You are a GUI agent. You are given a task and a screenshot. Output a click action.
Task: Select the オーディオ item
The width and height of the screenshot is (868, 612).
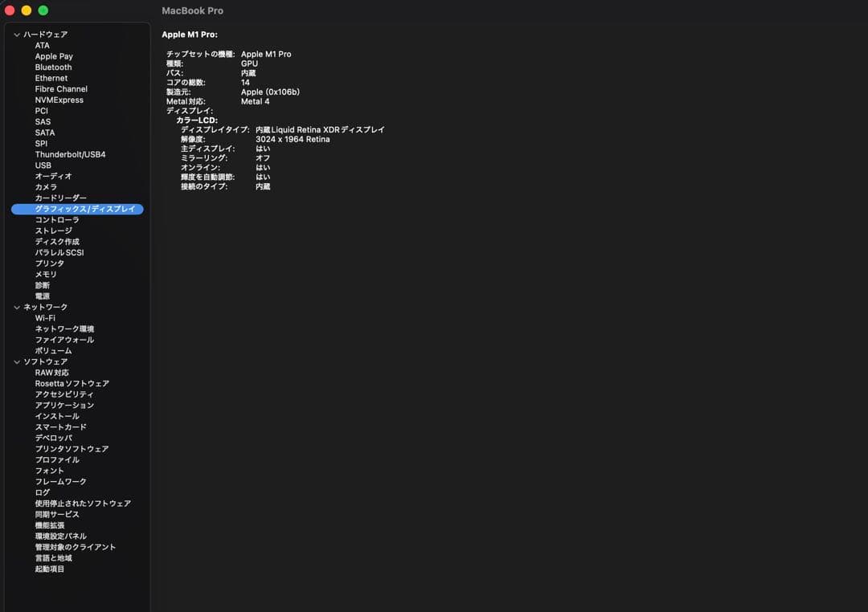click(x=53, y=176)
